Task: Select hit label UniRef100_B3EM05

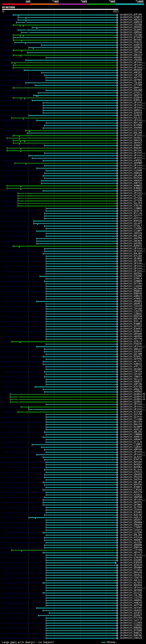Action: tap(131, 563)
